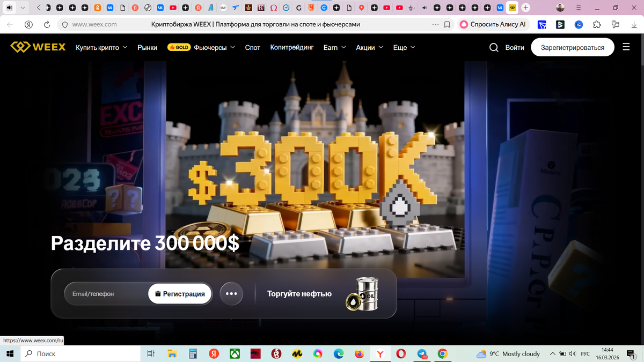Click the three-dots more options button beside Регистрация
The height and width of the screenshot is (362, 644).
[x=231, y=294]
